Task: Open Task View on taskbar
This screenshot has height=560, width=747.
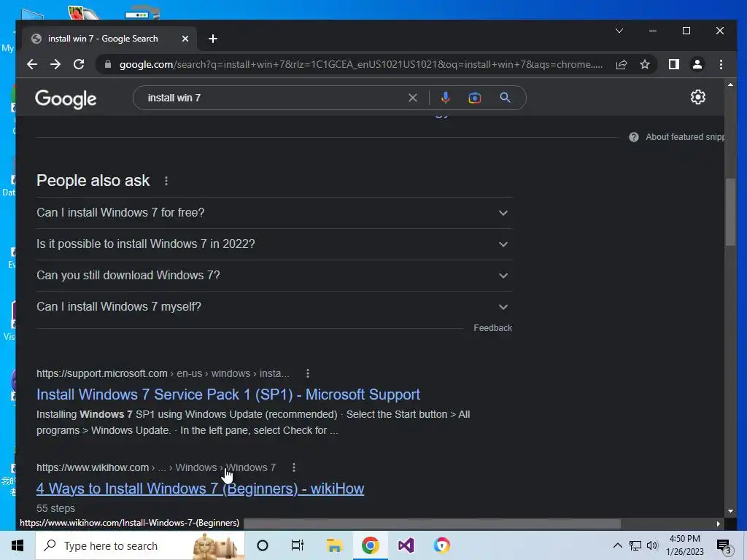Action: (298, 545)
